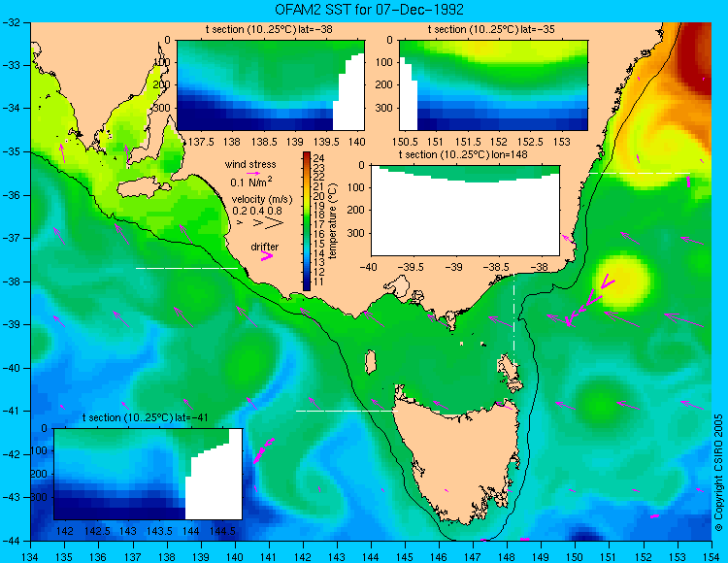The image size is (728, 563).
Task: Click the 144.5 tick in lat=-41 inset
Action: pos(222,531)
